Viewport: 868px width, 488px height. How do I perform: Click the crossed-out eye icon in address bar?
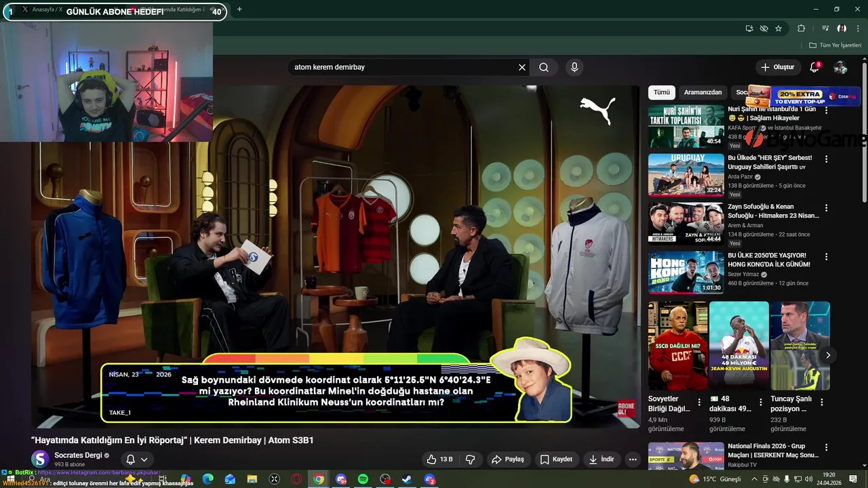(x=764, y=28)
